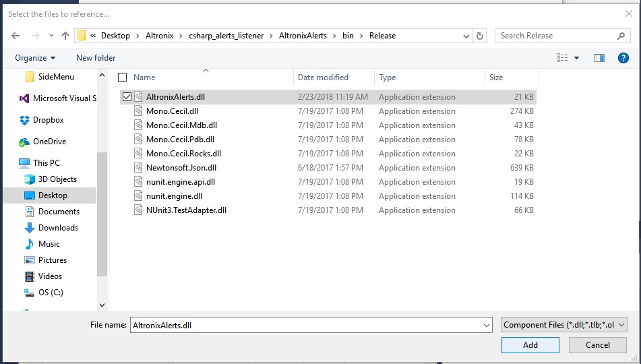Sort by Type column header
641x364 pixels.
click(387, 78)
